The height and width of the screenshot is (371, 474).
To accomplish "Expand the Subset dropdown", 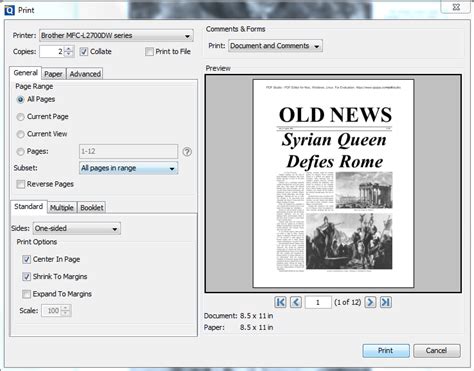I will [x=129, y=168].
